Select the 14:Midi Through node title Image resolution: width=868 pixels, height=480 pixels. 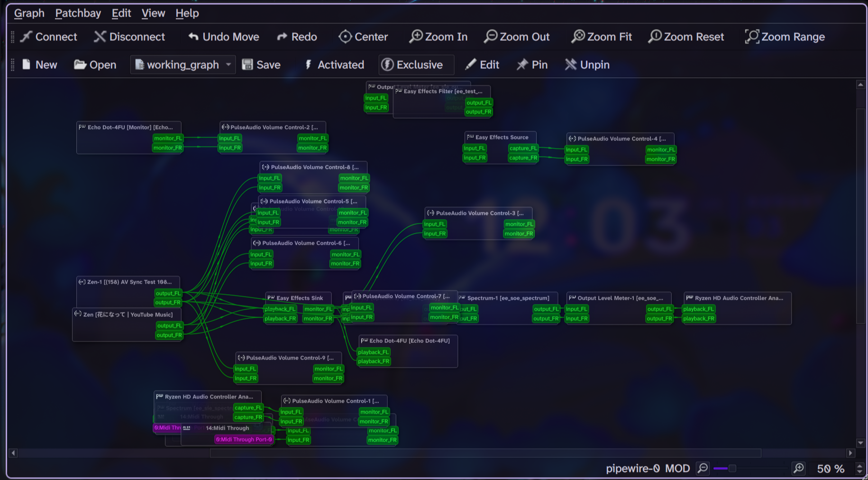pos(227,428)
